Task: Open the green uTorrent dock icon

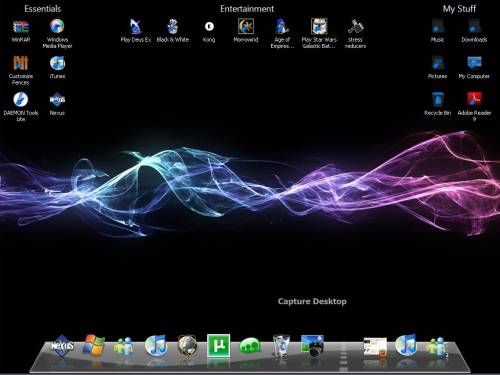Action: pyautogui.click(x=219, y=345)
